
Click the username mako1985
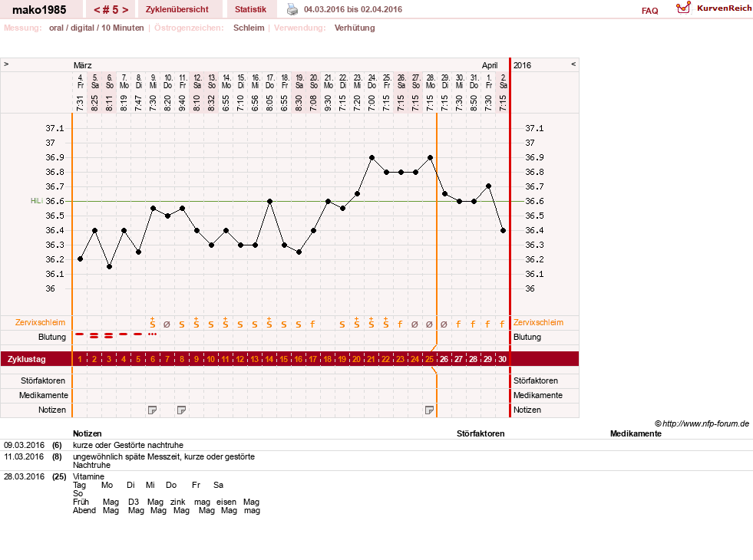pos(39,10)
